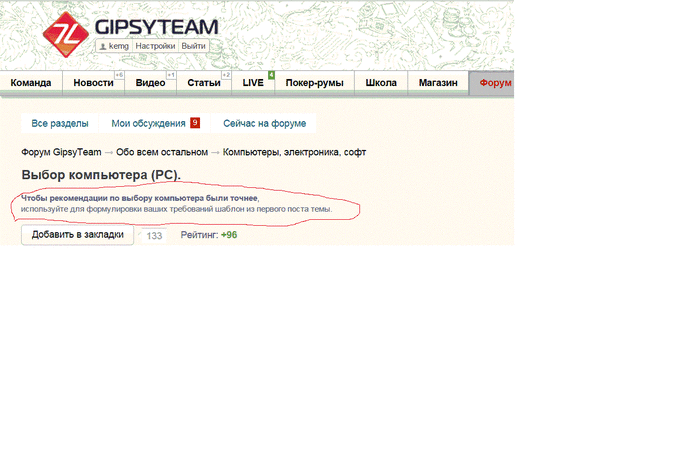Open the Статьи menu item
700x451 pixels.
[x=204, y=83]
